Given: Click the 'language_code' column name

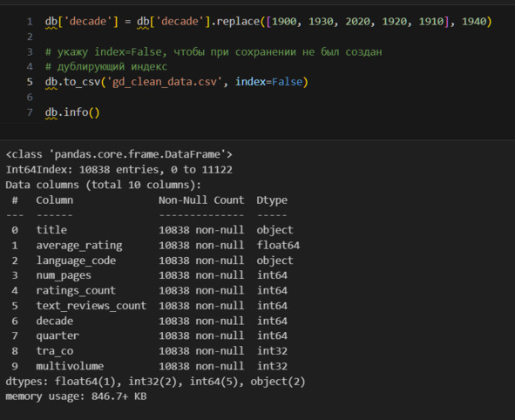Looking at the screenshot, I should click(76, 261).
